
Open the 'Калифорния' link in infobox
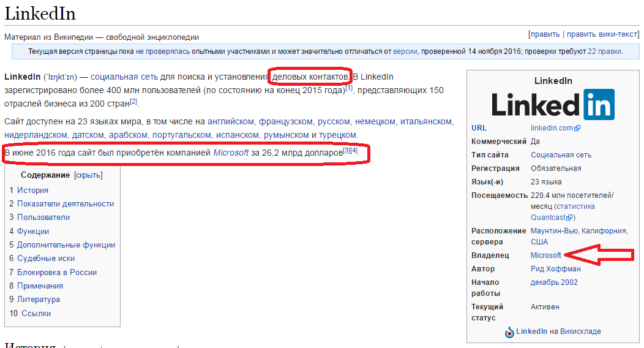point(604,231)
